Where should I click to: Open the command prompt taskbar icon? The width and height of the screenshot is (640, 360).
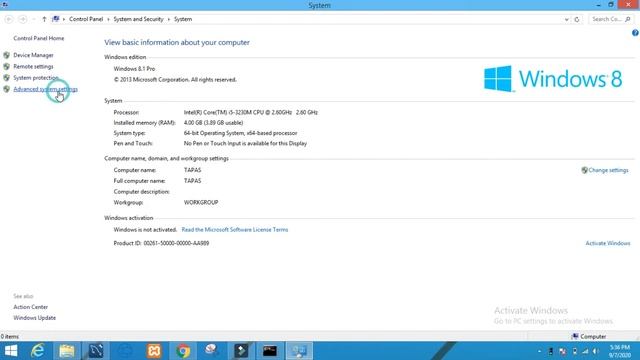[270, 351]
